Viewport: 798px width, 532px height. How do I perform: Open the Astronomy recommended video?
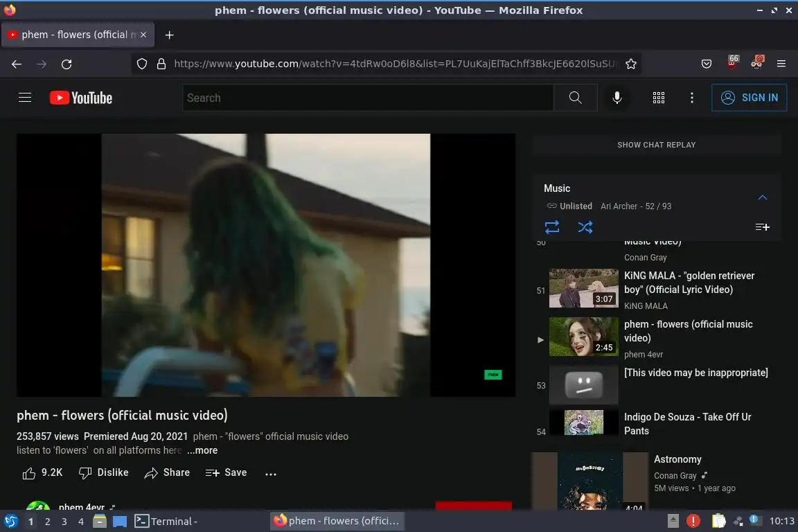click(x=590, y=481)
